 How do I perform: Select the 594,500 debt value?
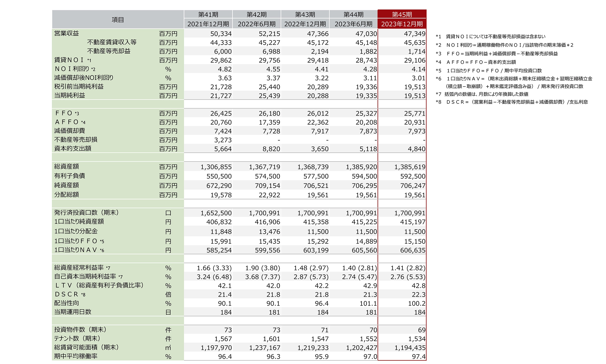pos(364,176)
